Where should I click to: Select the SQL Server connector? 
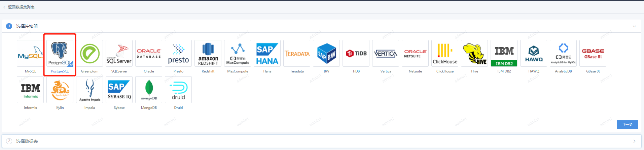pyautogui.click(x=119, y=53)
